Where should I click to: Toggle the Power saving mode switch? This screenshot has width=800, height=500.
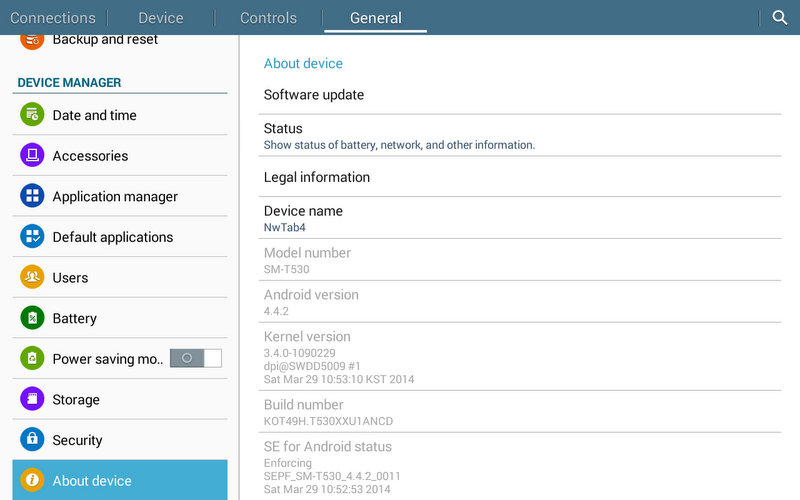[x=196, y=358]
